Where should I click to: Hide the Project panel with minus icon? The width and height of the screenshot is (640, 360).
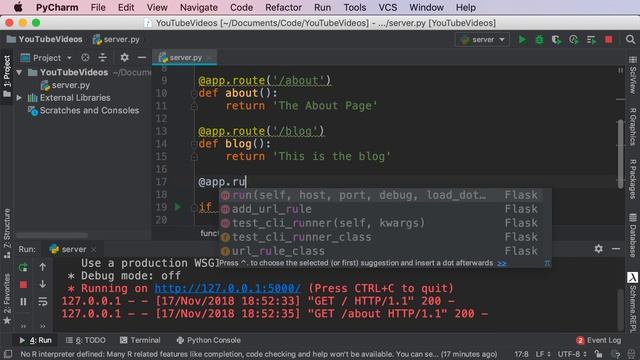tap(142, 58)
